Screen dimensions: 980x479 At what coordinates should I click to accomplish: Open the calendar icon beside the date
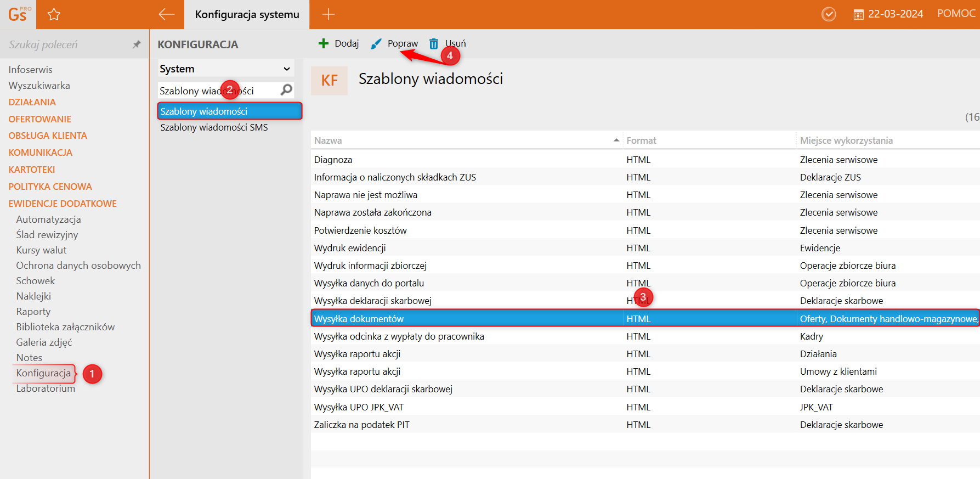(x=859, y=15)
